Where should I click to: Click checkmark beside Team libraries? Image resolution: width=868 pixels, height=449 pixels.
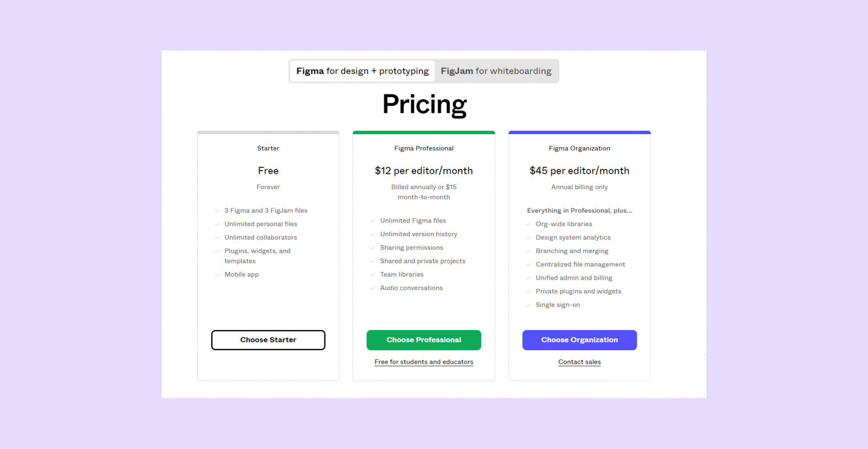[x=373, y=275]
